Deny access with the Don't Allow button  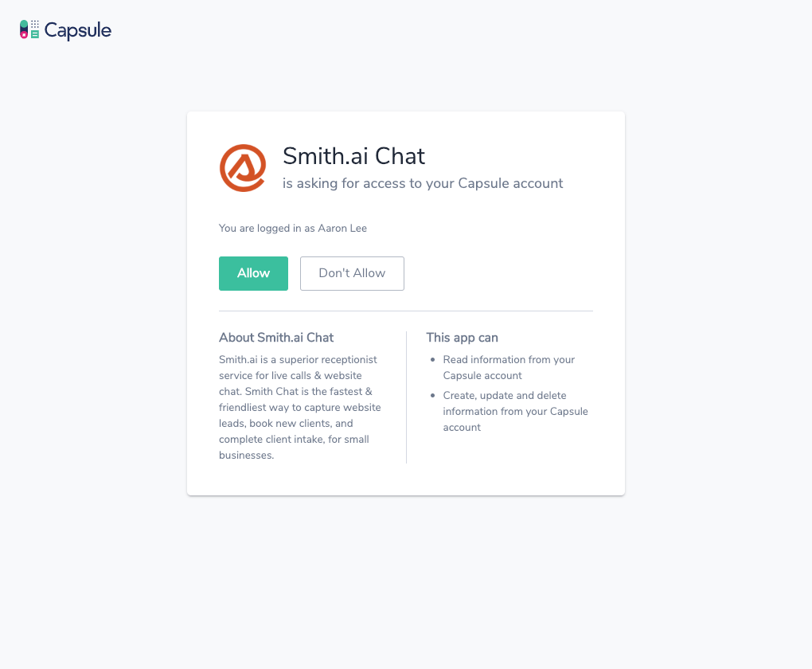pos(352,273)
